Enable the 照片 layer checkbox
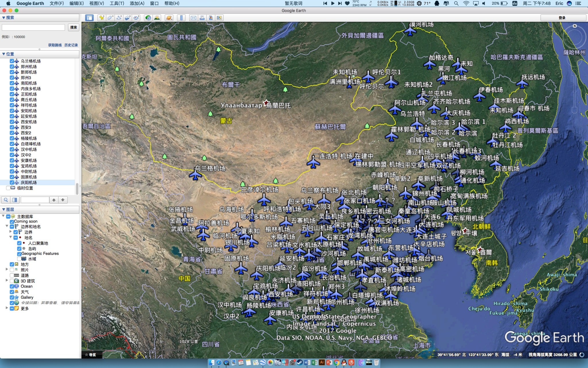The image size is (588, 368). tap(12, 270)
